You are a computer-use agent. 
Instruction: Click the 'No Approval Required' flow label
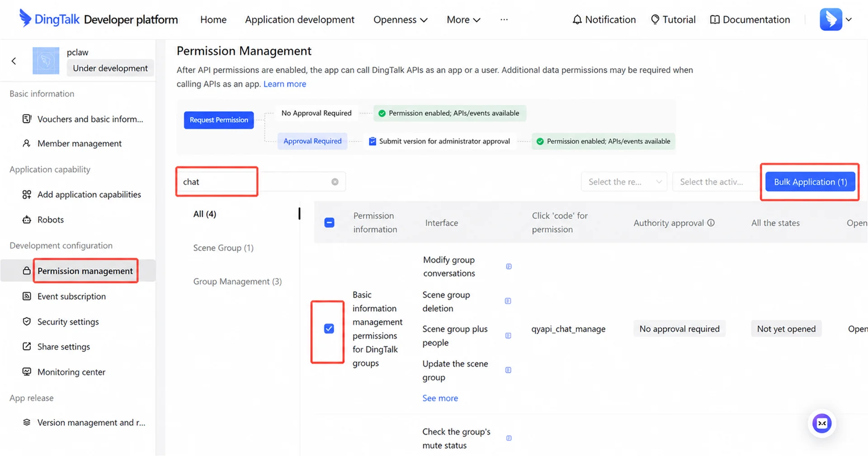pyautogui.click(x=316, y=113)
